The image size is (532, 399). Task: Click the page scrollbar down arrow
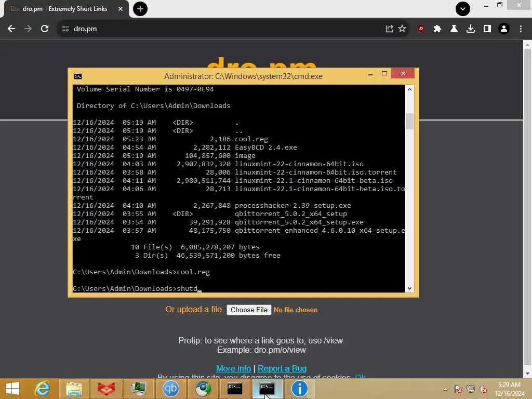click(527, 374)
